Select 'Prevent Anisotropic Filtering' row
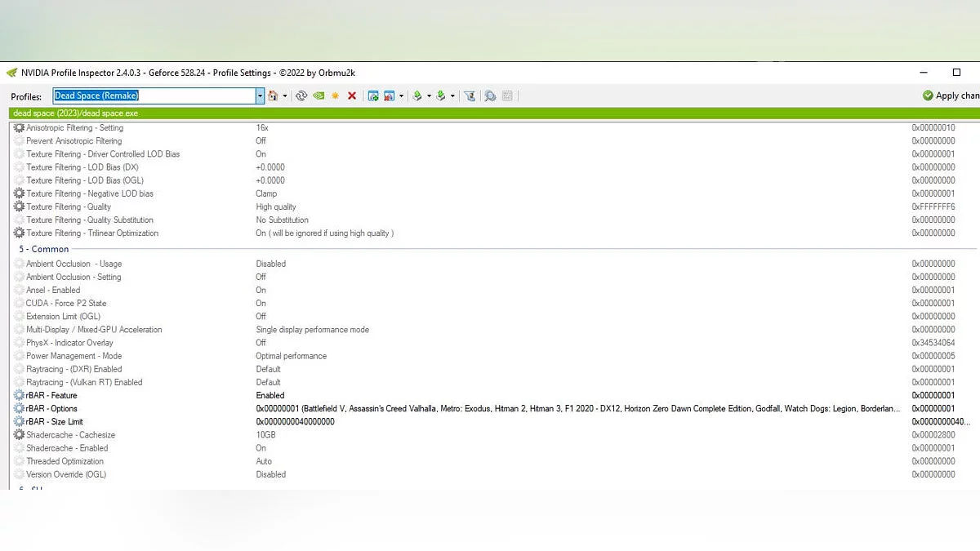The width and height of the screenshot is (980, 551). pos(73,141)
